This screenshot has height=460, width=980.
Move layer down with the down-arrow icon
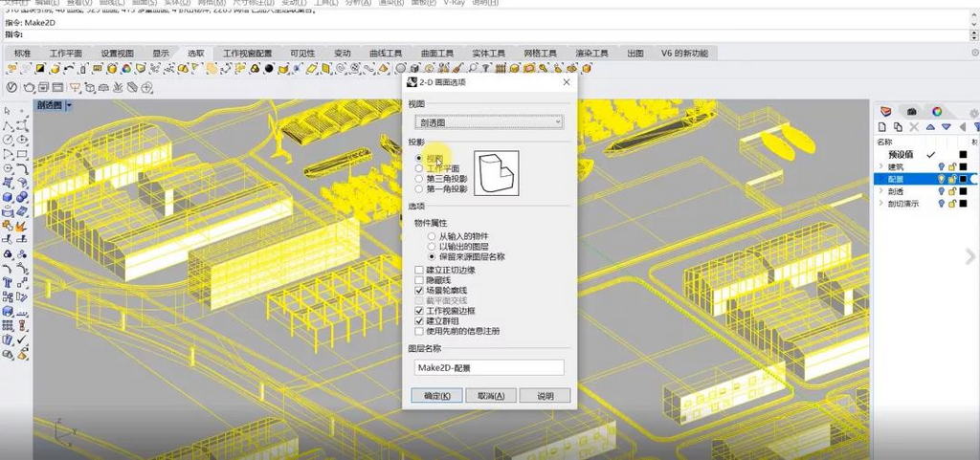coord(946,127)
